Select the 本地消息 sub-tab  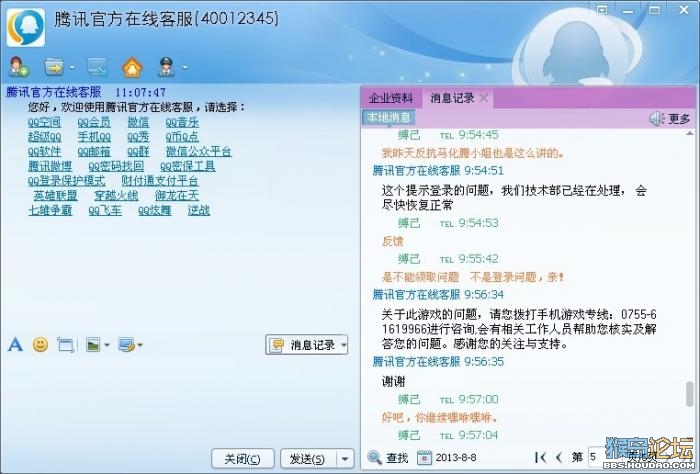389,117
